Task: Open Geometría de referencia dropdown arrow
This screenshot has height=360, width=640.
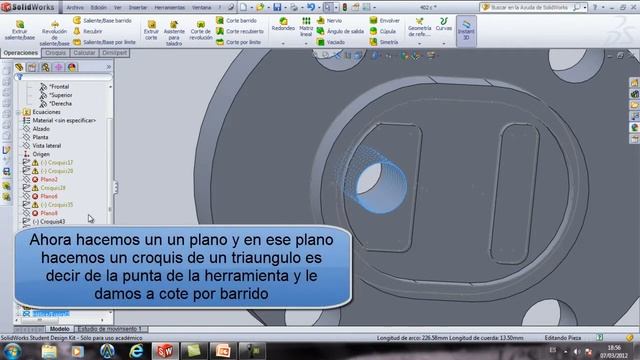Action: pyautogui.click(x=419, y=43)
